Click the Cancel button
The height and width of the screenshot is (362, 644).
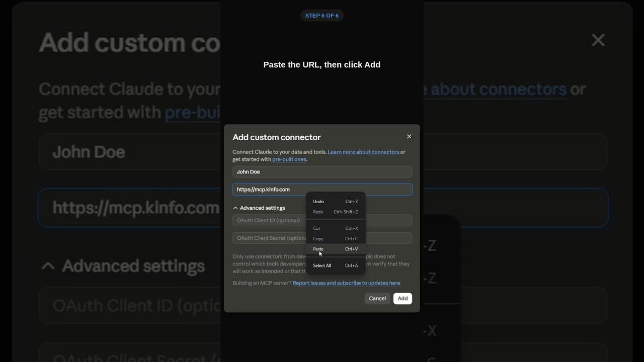coord(377,299)
